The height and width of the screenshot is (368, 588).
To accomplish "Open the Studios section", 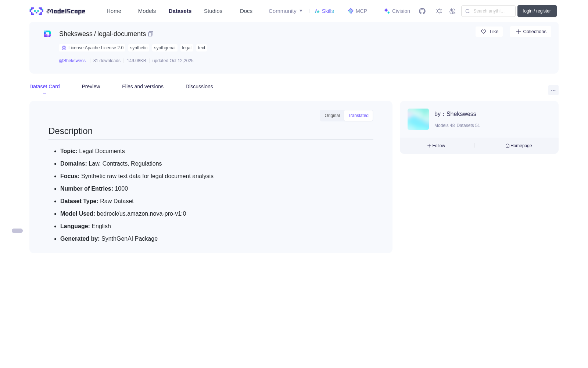I will (213, 11).
